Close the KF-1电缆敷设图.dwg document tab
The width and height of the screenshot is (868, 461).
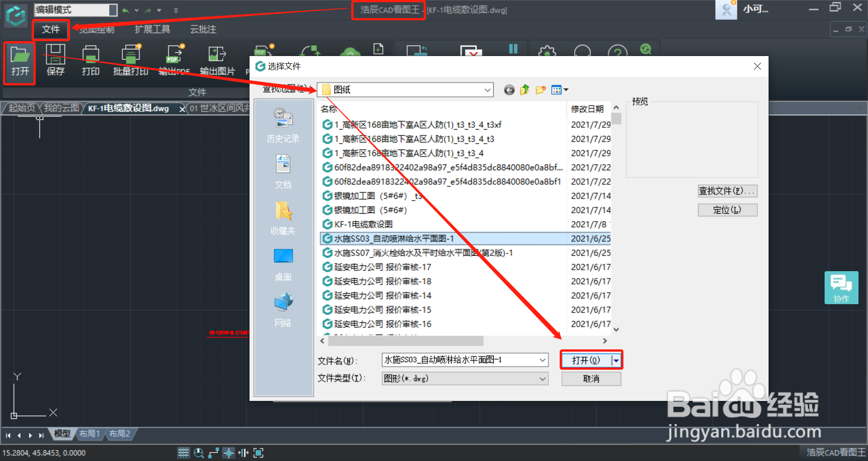point(182,109)
